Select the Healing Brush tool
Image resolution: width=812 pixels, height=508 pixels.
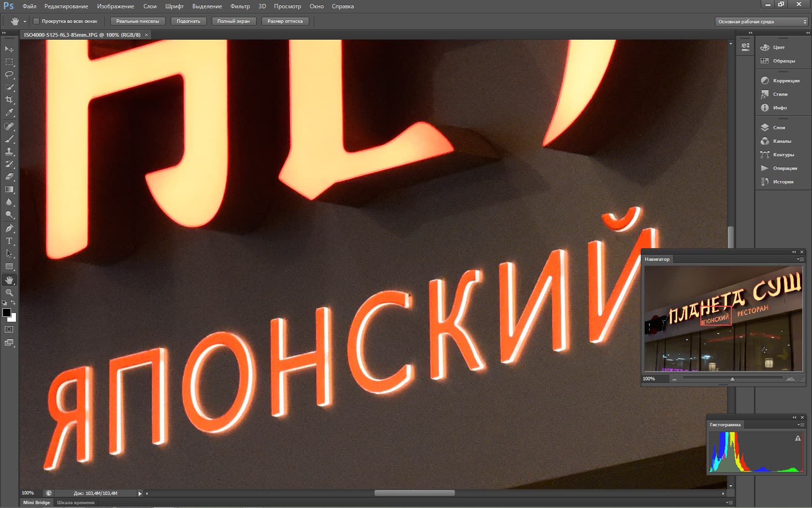click(x=9, y=126)
